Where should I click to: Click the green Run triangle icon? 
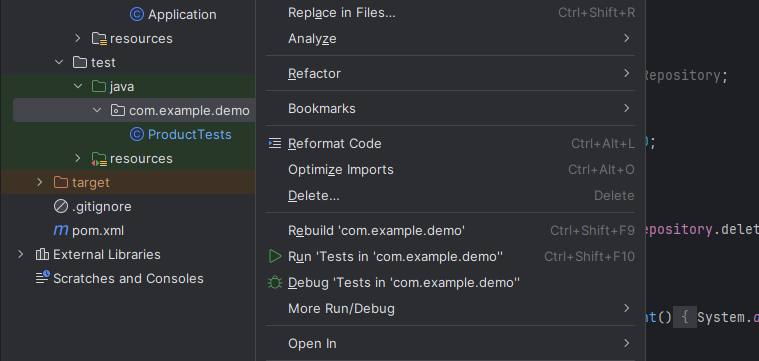tap(275, 256)
